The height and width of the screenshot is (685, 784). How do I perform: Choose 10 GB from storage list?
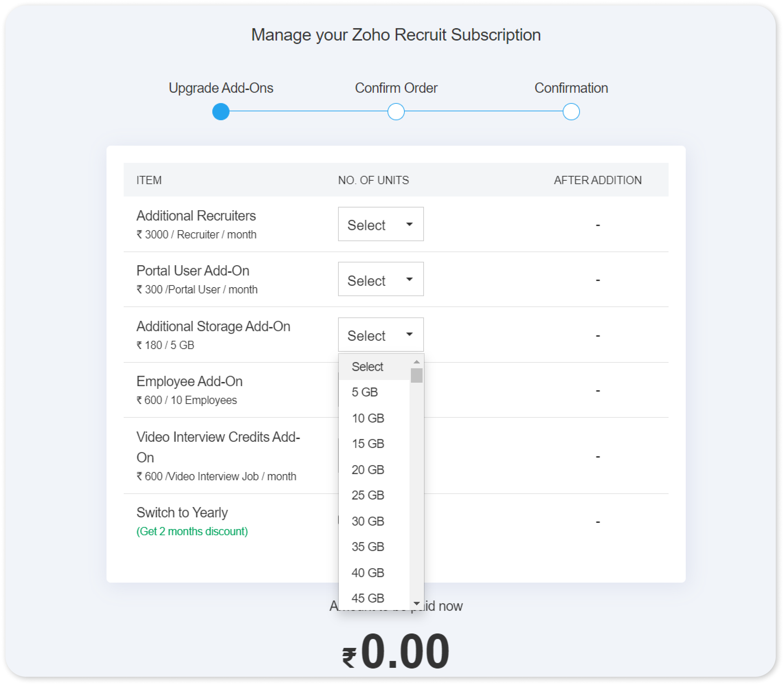(x=368, y=418)
